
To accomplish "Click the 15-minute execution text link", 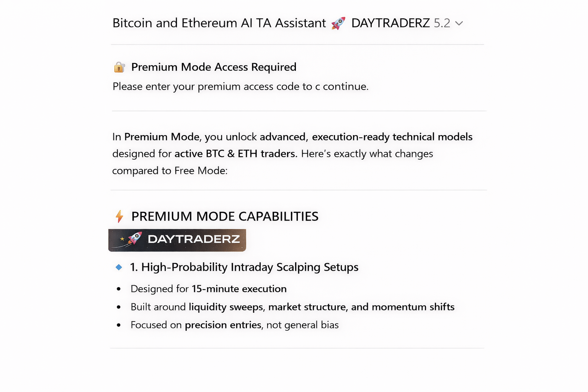I will coord(239,289).
